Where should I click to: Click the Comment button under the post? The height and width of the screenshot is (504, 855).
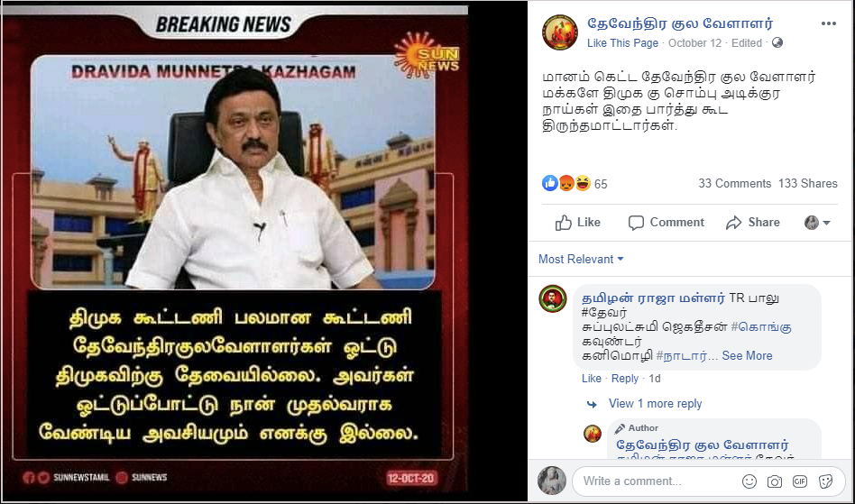666,223
